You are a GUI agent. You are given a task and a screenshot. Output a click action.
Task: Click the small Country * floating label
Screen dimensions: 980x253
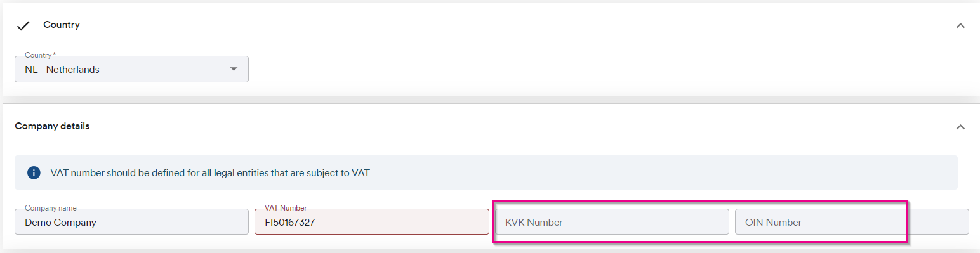(x=41, y=55)
